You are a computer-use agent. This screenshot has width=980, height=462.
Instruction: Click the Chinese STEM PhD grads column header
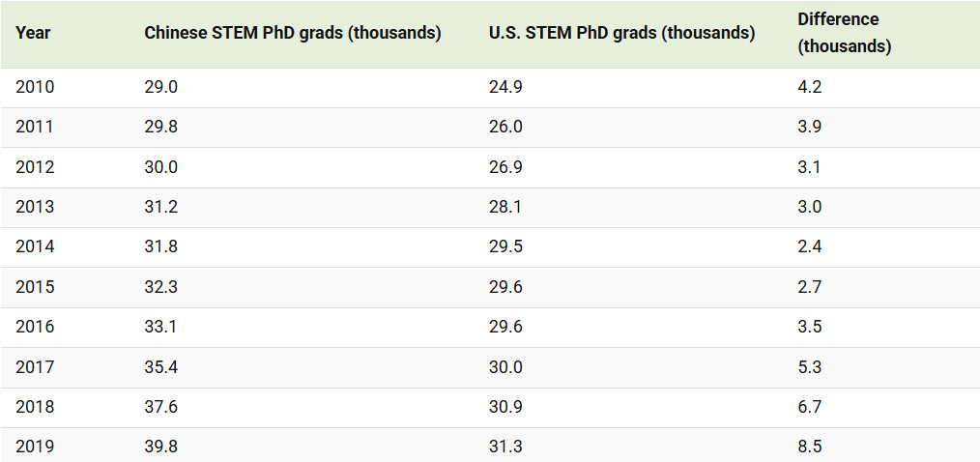point(292,33)
